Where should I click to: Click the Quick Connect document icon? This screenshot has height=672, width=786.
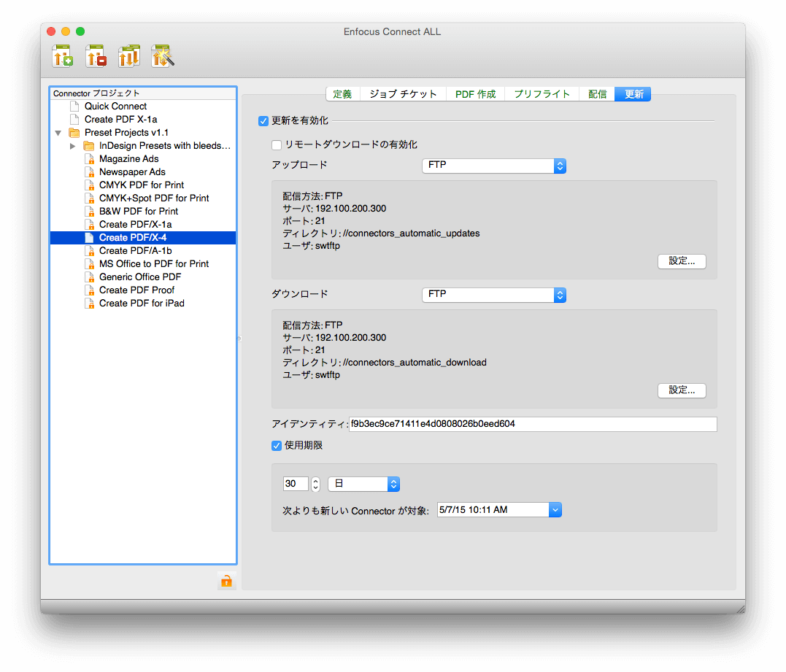pyautogui.click(x=74, y=107)
